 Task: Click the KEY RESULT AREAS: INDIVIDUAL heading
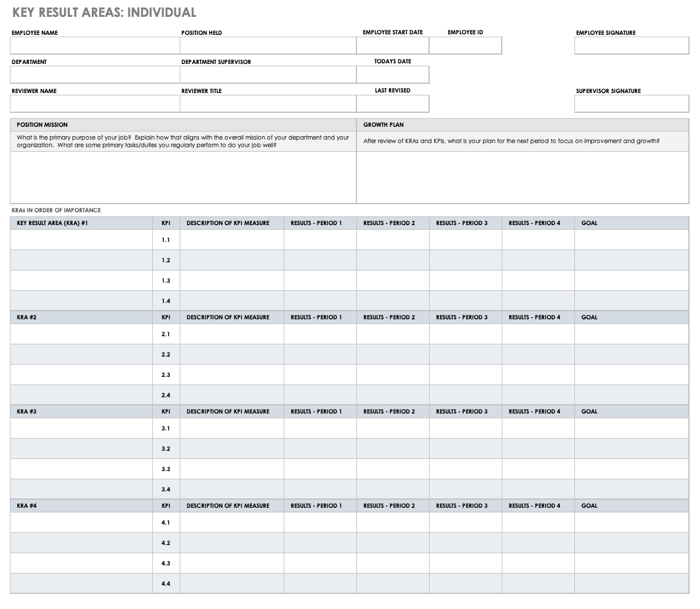point(103,12)
